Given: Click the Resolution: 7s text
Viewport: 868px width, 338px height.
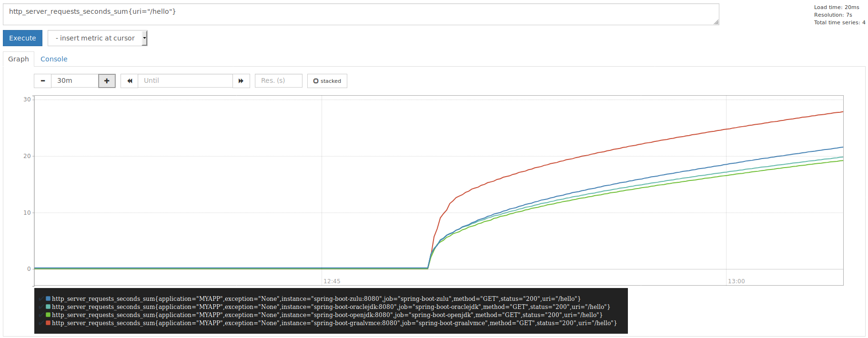Looking at the screenshot, I should (833, 15).
